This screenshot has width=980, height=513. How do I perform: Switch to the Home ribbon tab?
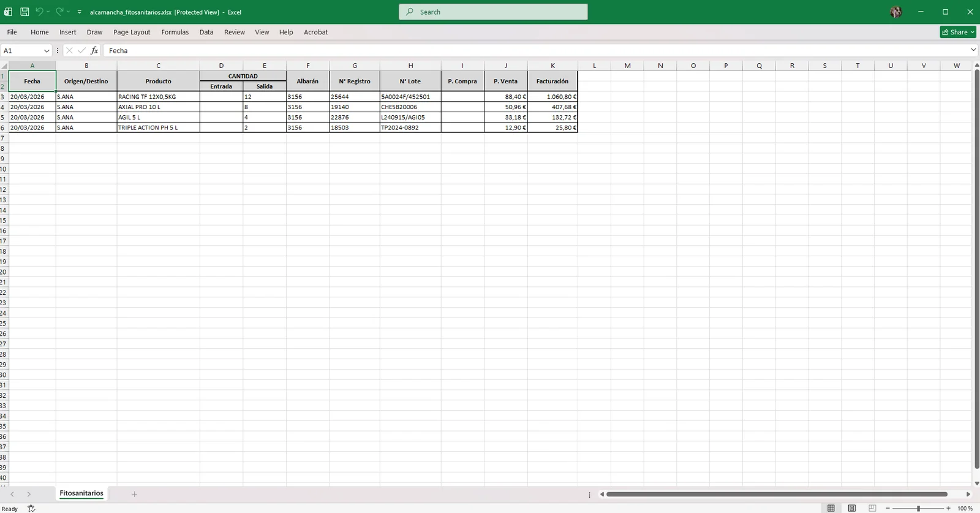click(x=40, y=32)
